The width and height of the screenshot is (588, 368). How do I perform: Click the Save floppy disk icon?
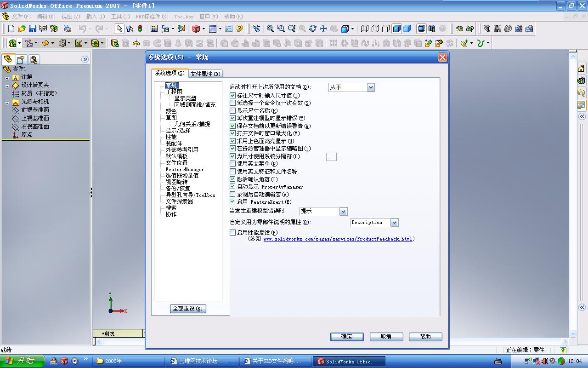32,29
